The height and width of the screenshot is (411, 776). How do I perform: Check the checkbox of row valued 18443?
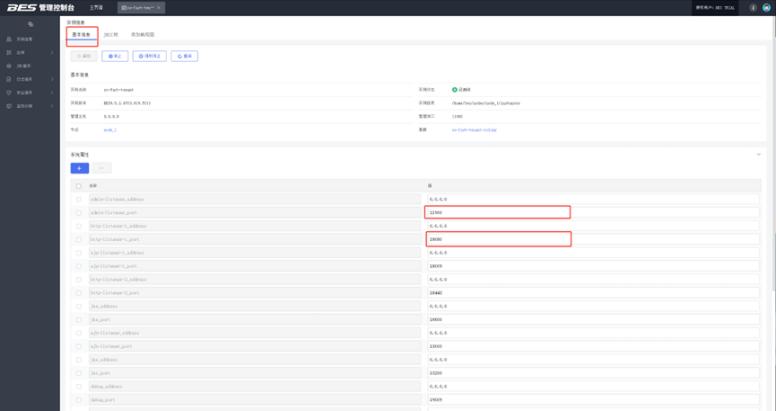[x=78, y=293]
